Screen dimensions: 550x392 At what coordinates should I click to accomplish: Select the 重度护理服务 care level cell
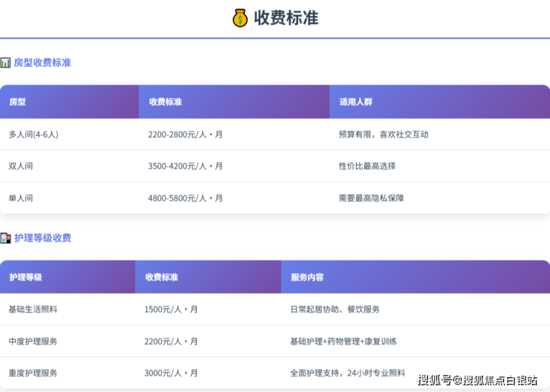[x=33, y=373]
